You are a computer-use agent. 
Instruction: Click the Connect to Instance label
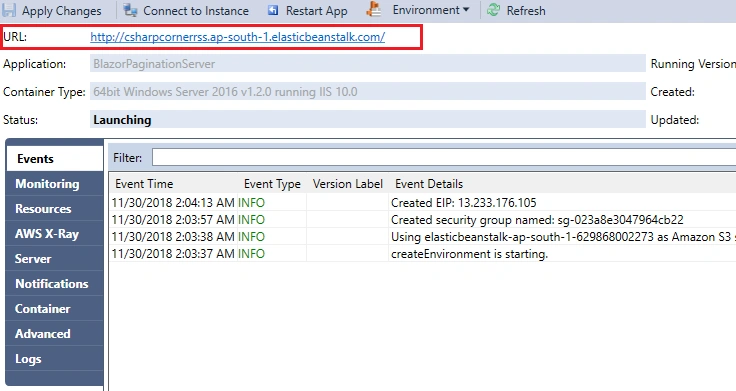[196, 11]
